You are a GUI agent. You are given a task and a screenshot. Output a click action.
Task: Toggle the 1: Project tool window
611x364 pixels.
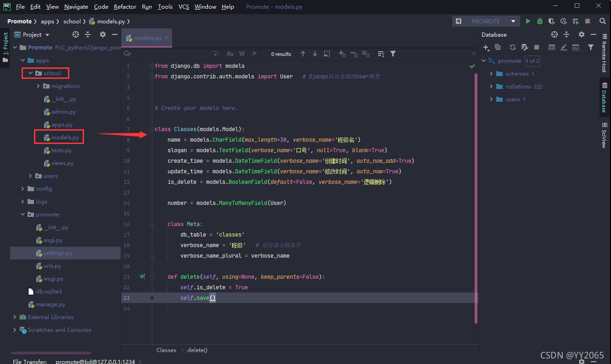pos(6,47)
